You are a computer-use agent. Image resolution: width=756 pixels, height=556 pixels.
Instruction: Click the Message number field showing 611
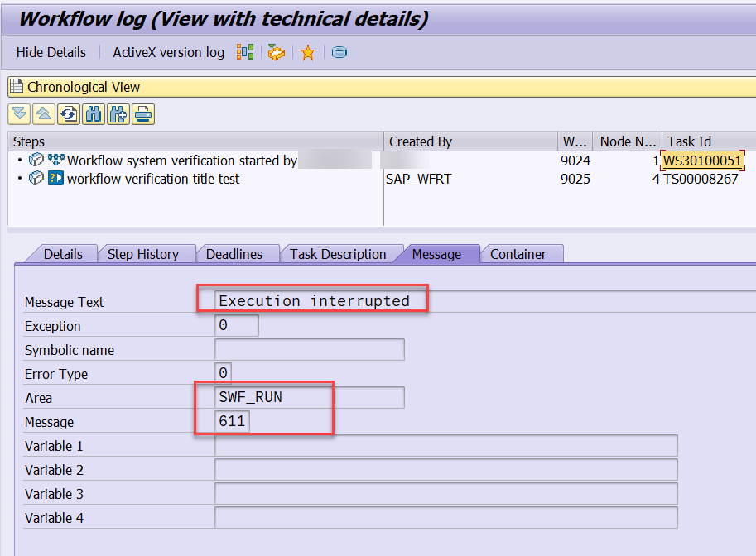[232, 422]
